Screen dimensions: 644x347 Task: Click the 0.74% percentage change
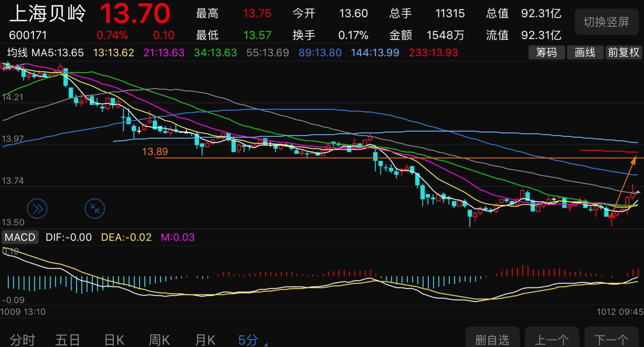pos(112,35)
